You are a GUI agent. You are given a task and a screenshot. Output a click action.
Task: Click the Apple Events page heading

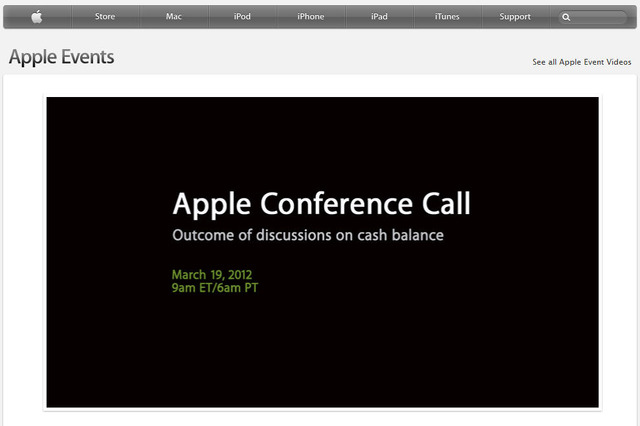(62, 57)
